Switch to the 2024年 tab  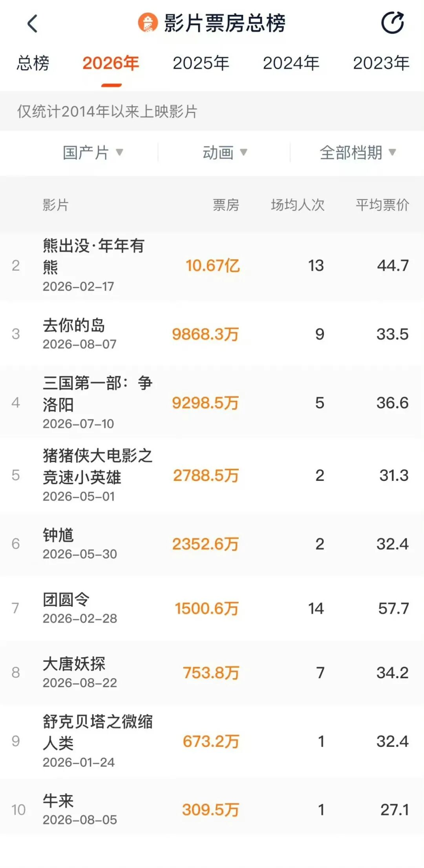(291, 63)
